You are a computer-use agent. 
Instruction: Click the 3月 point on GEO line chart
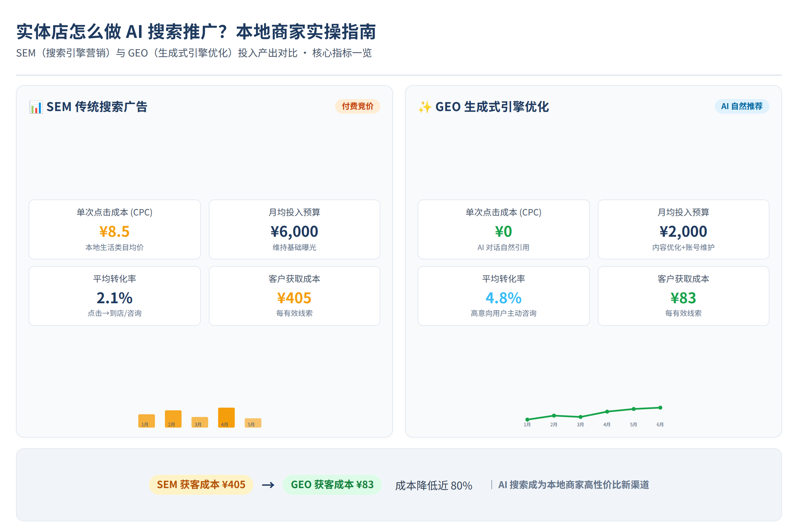[x=581, y=417]
